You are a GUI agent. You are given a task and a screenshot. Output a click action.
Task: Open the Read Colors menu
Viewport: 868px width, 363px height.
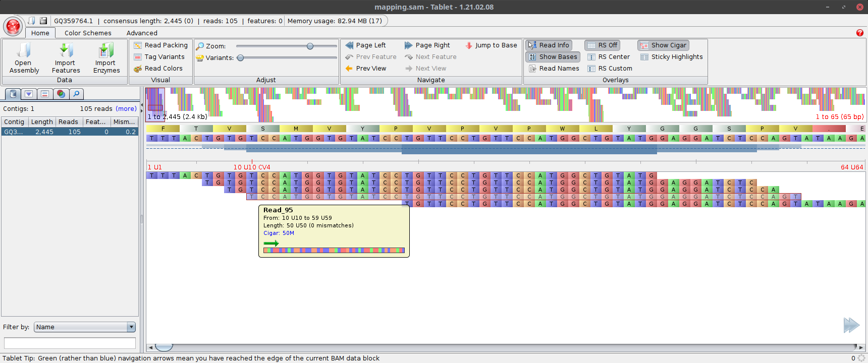158,68
